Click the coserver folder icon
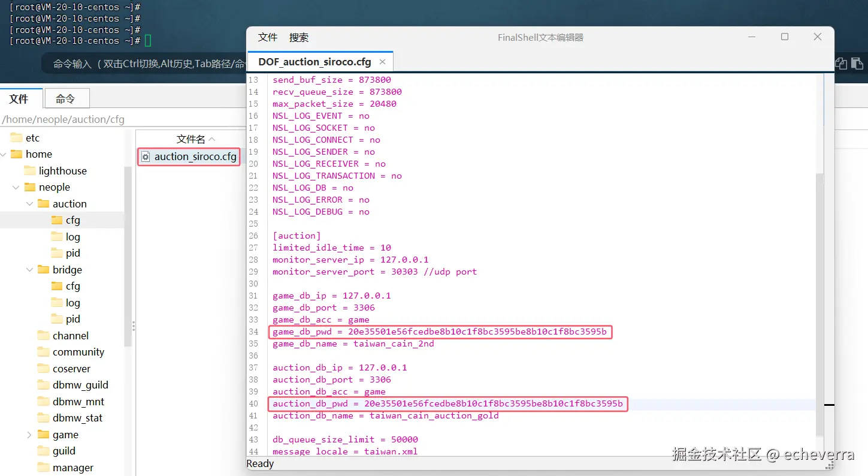Screen dimensions: 868x476 click(x=43, y=369)
